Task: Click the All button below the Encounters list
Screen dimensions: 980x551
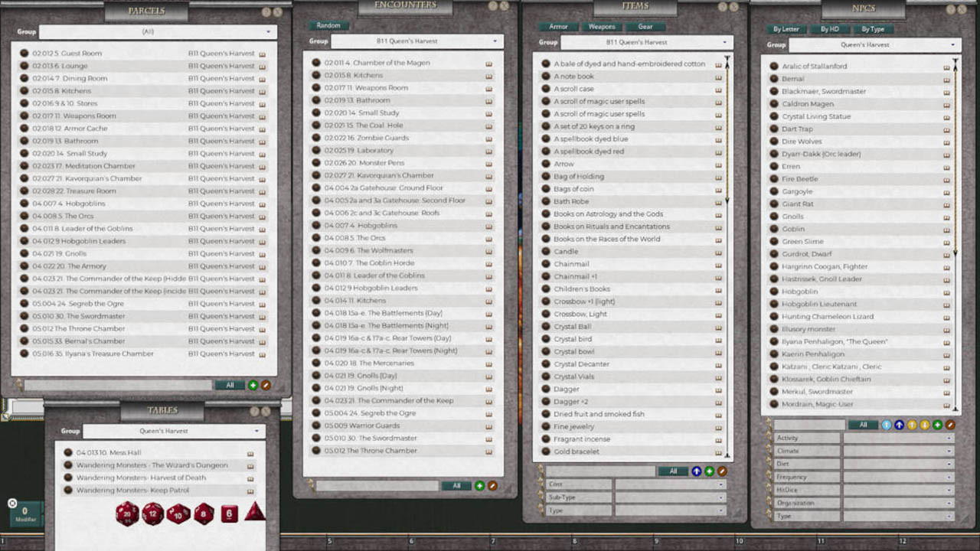Action: click(456, 486)
